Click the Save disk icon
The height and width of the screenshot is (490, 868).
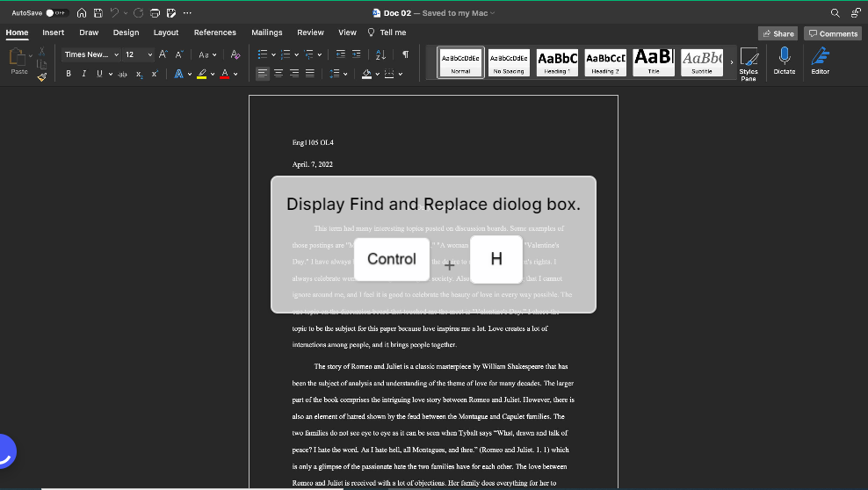(x=98, y=13)
